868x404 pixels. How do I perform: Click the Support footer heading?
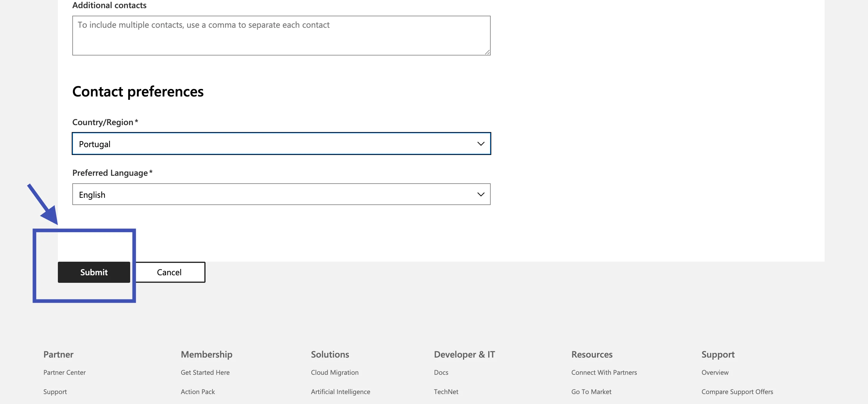tap(718, 354)
